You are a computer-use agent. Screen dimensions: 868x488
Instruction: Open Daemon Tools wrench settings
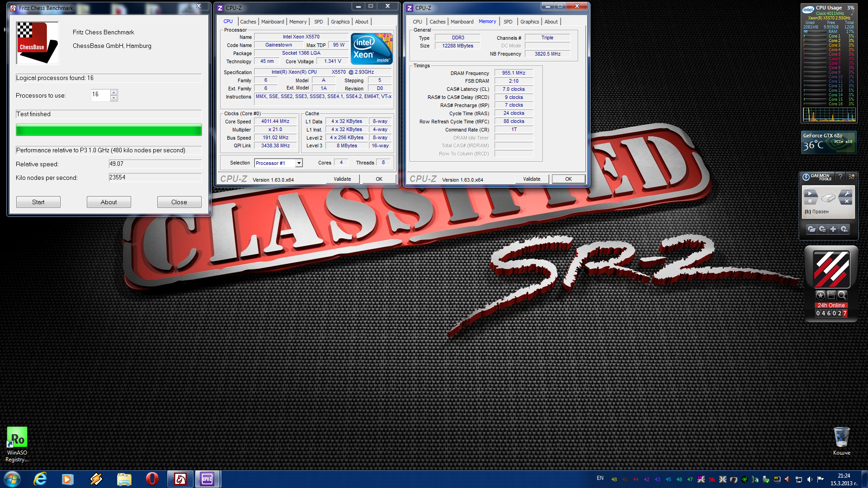pyautogui.click(x=846, y=194)
